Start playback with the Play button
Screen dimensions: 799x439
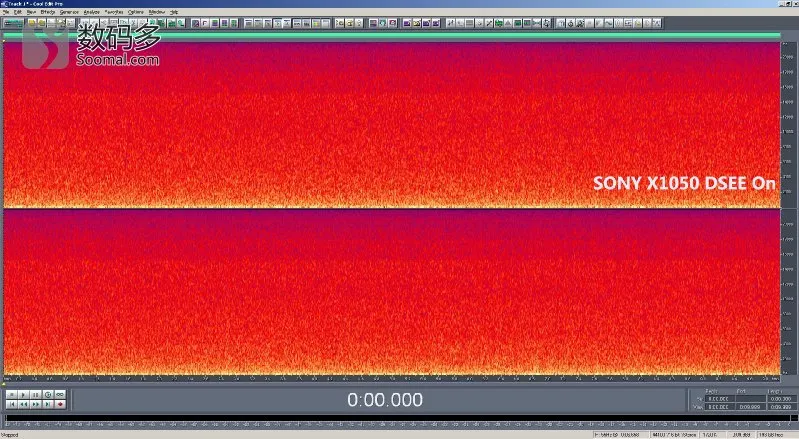pos(23,395)
